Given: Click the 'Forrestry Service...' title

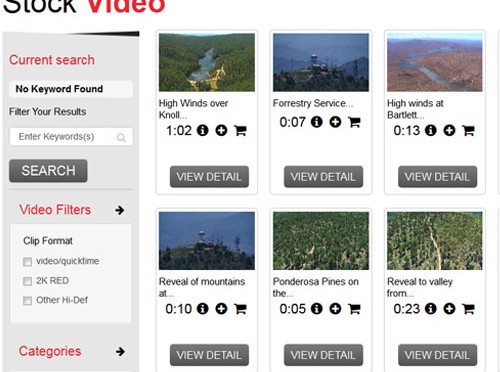Looking at the screenshot, I should point(313,103).
